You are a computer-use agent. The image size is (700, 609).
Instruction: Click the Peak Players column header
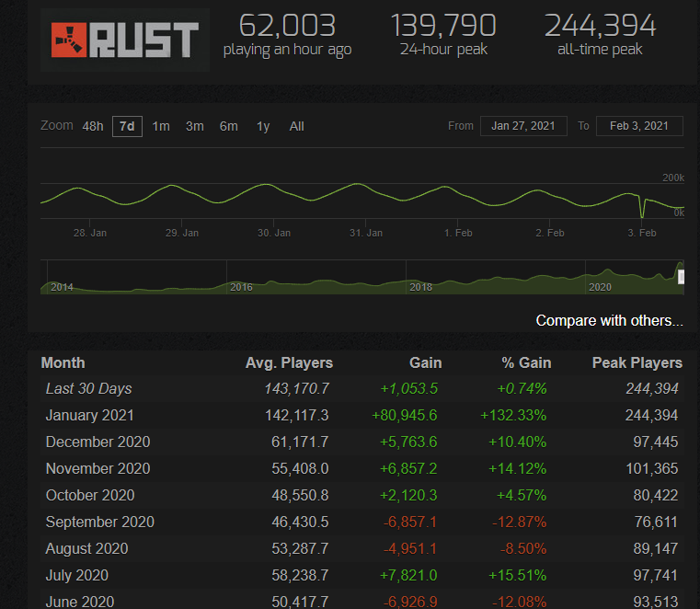(x=637, y=362)
